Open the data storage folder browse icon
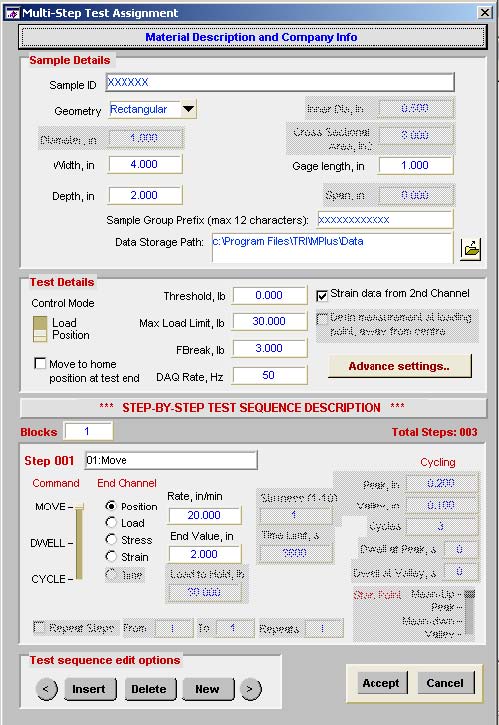The width and height of the screenshot is (499, 725). pyautogui.click(x=470, y=249)
